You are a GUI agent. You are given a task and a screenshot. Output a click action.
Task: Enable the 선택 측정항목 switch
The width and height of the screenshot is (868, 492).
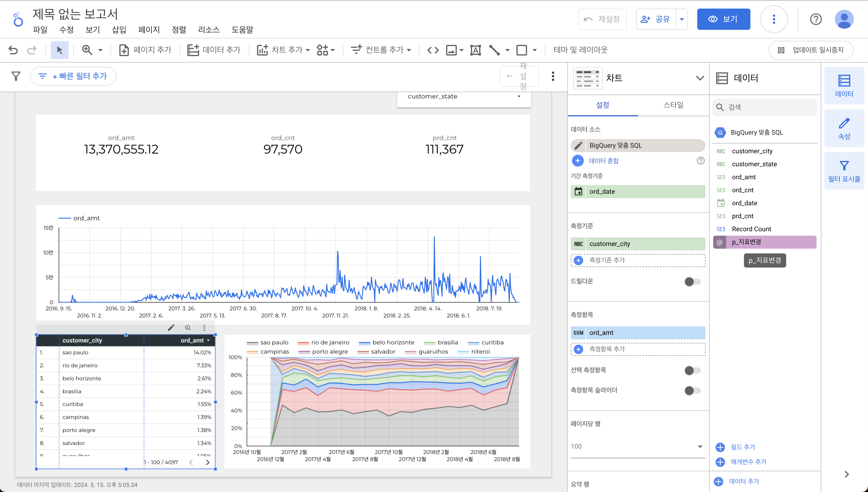tap(692, 370)
